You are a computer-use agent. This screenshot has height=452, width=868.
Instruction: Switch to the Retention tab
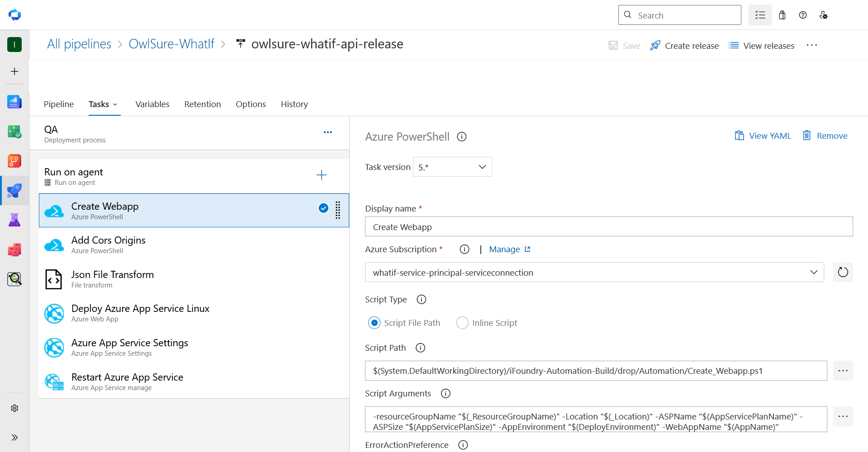(x=203, y=104)
